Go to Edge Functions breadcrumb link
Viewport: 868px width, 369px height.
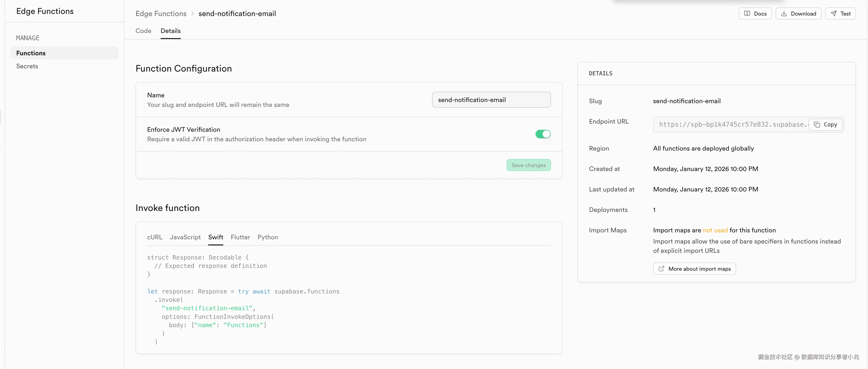[161, 13]
